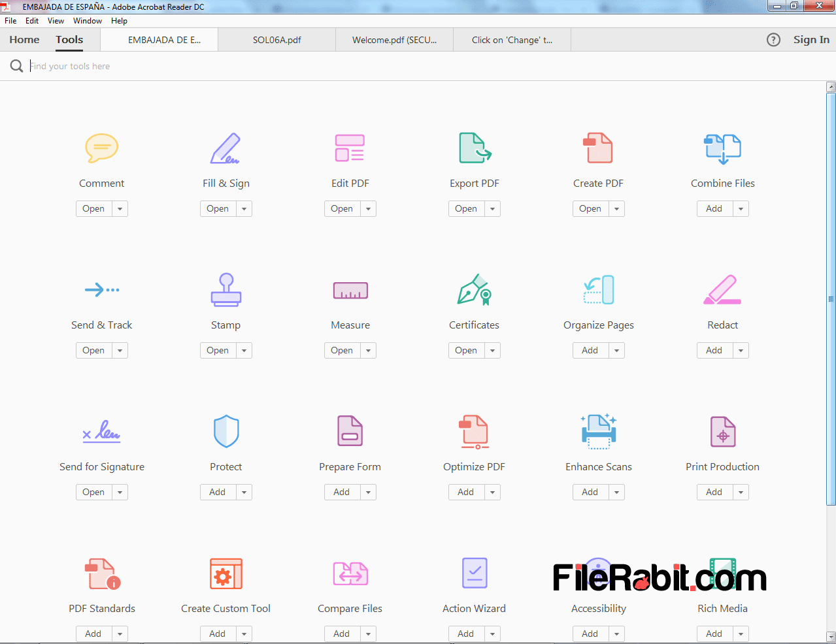
Task: Open the Print Production Add dropdown arrow
Action: [741, 492]
